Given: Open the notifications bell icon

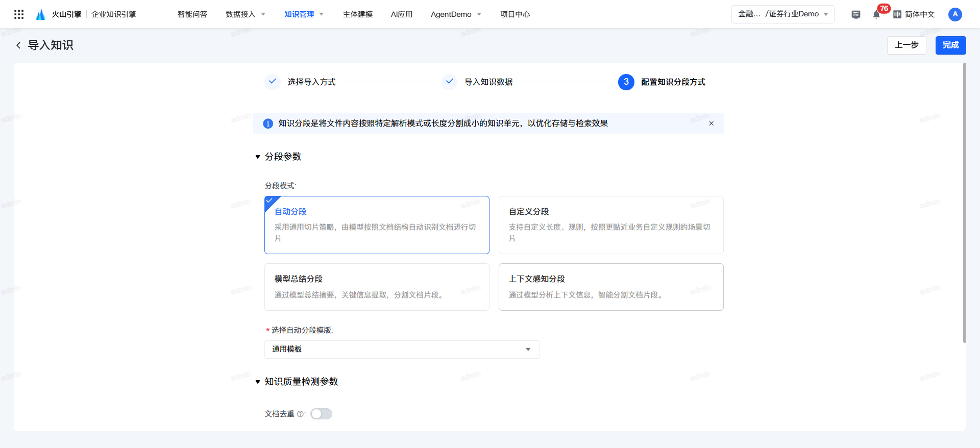Looking at the screenshot, I should [876, 14].
